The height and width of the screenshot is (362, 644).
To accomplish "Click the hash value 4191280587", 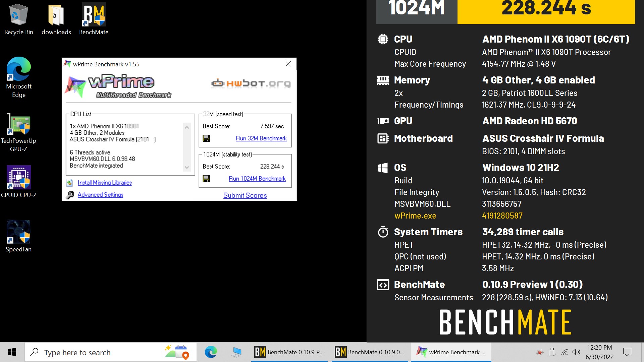I will [502, 216].
